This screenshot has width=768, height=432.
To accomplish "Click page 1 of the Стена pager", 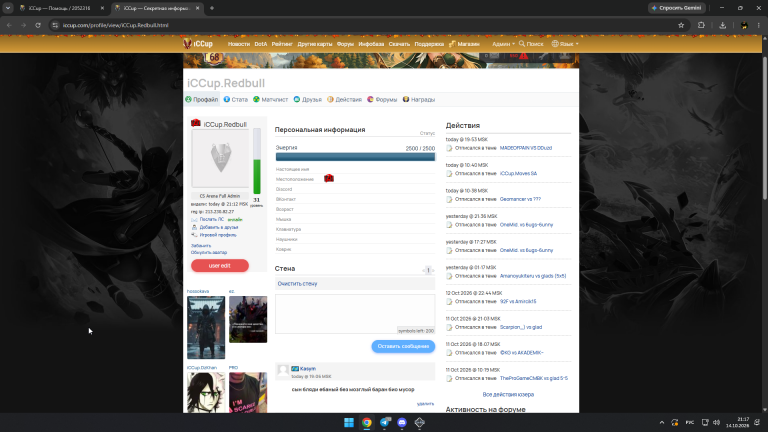I will tap(428, 270).
